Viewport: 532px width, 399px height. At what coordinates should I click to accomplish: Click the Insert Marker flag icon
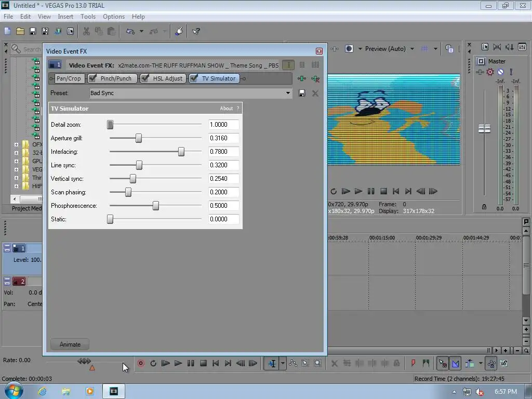(413, 363)
